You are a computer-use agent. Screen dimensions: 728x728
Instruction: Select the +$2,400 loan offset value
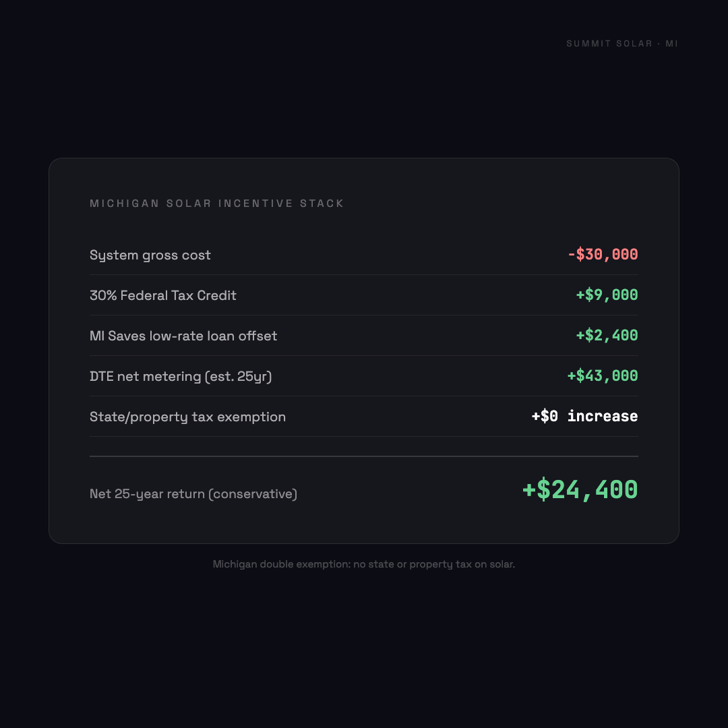click(607, 336)
